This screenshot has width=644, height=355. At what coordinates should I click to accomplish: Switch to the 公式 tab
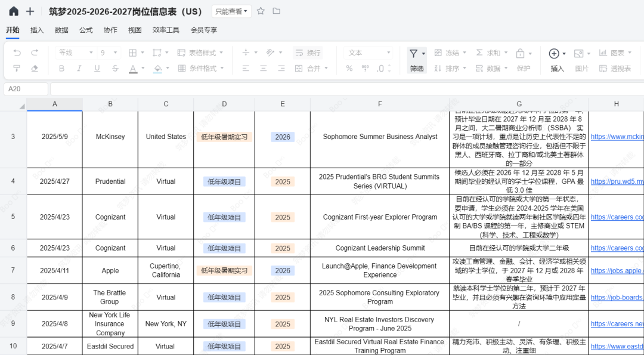(86, 30)
